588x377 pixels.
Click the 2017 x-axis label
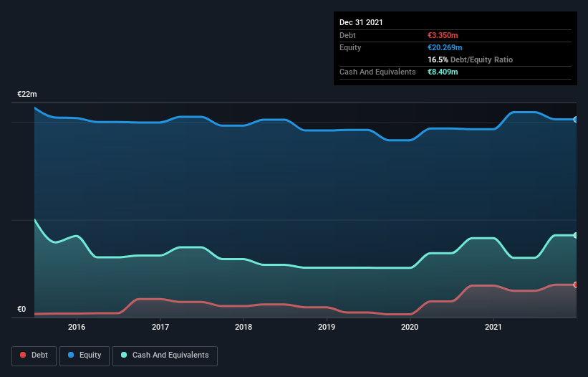[160, 327]
